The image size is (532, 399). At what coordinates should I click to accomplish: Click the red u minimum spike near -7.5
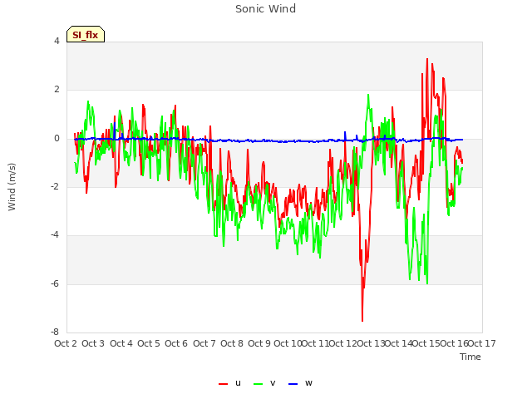pos(362,320)
